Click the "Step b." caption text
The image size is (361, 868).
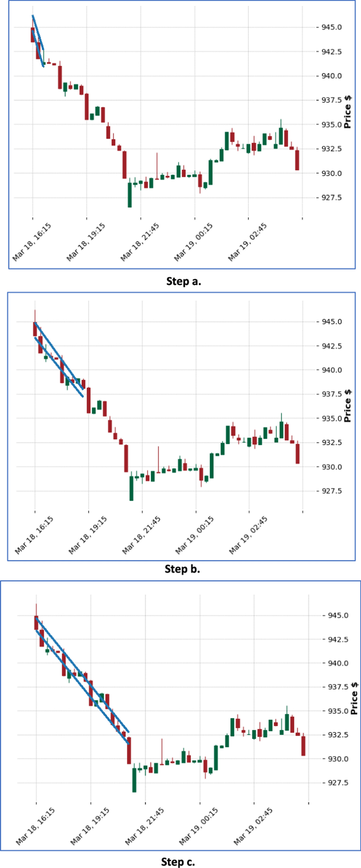(182, 569)
